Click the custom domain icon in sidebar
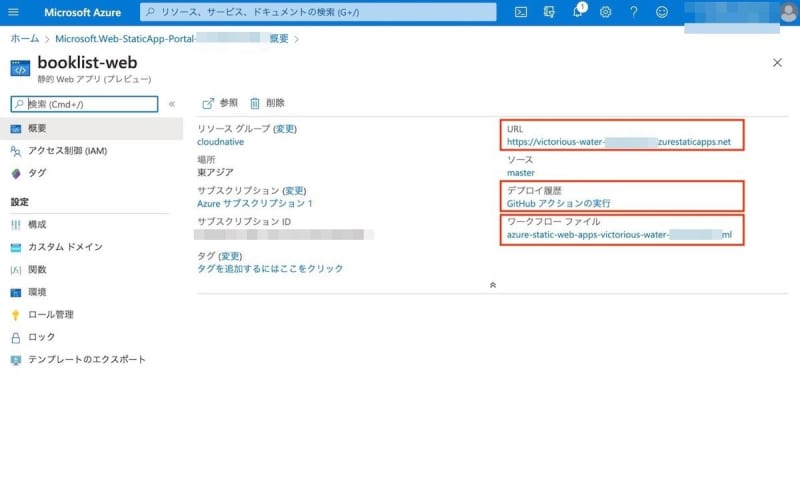This screenshot has width=800, height=491. (16, 248)
